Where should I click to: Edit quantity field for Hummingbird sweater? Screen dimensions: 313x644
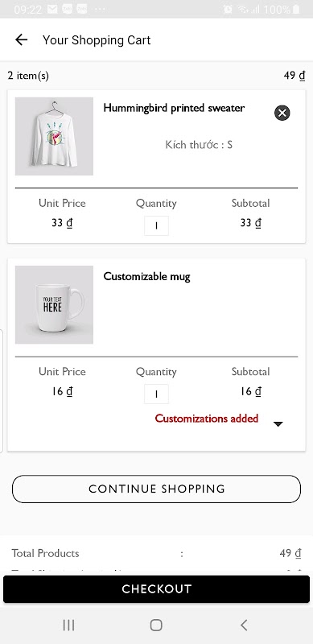[x=156, y=226]
